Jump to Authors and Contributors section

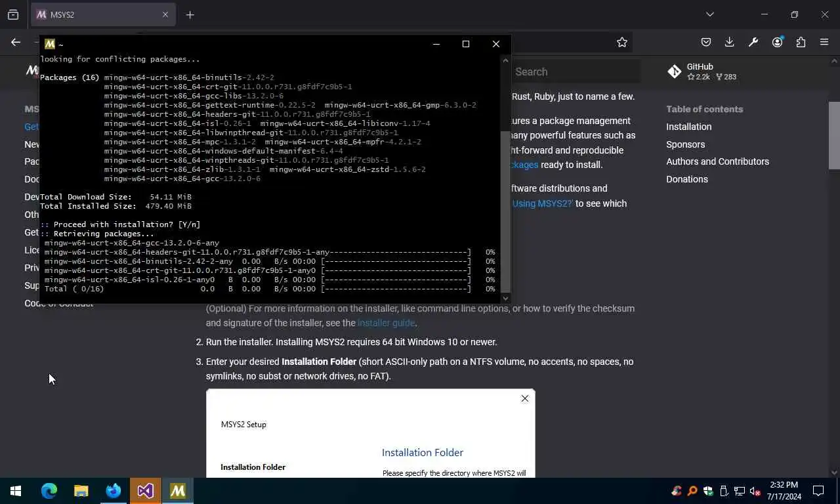717,161
